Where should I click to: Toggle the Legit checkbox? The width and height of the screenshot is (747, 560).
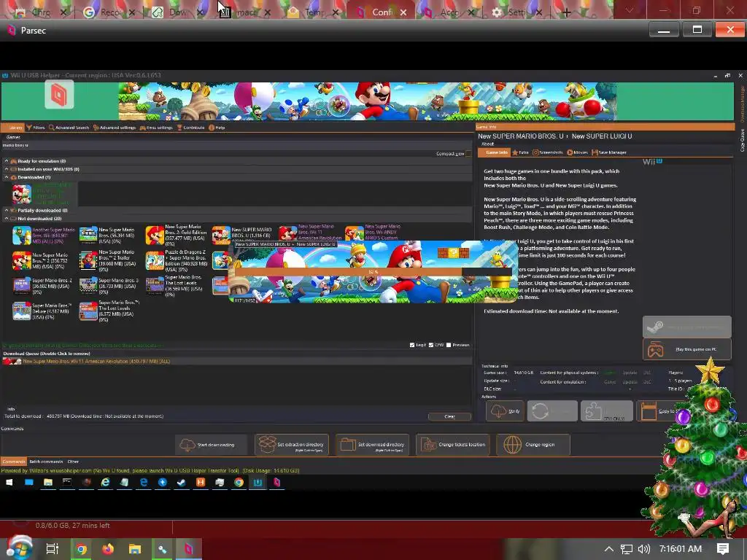click(412, 345)
